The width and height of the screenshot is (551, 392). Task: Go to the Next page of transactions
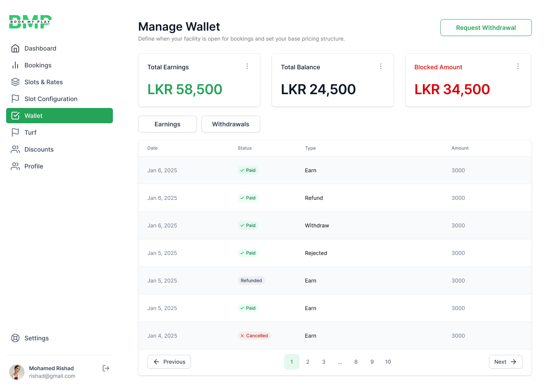coord(505,362)
